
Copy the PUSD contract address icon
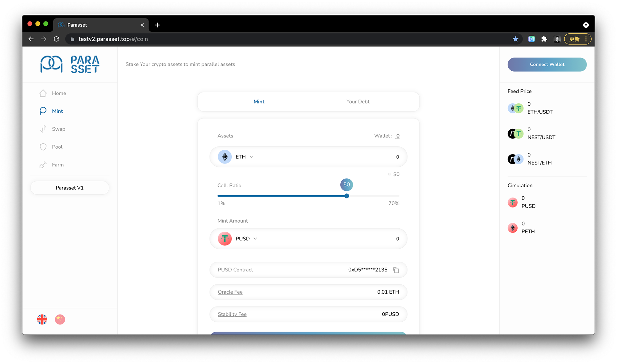pyautogui.click(x=396, y=270)
